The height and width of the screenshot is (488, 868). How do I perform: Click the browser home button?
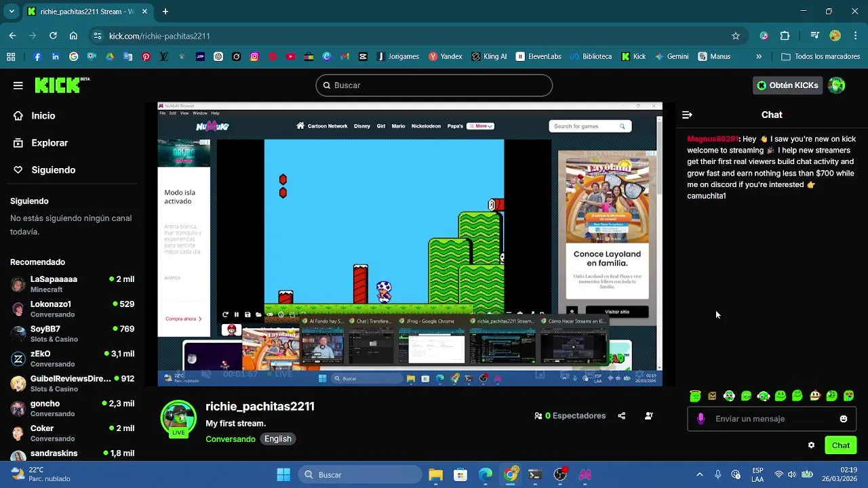[x=73, y=36]
